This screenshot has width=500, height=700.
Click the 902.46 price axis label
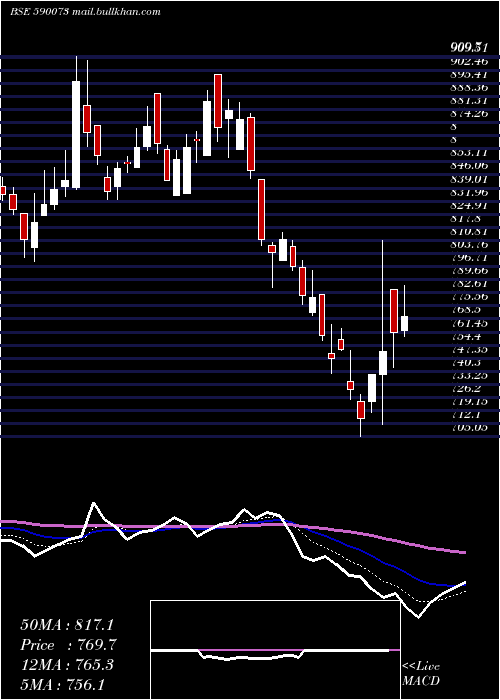[469, 62]
